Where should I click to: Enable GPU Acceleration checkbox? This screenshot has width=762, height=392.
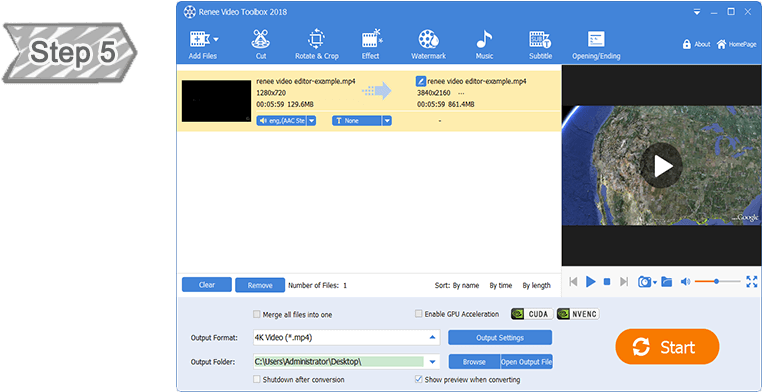click(x=418, y=314)
